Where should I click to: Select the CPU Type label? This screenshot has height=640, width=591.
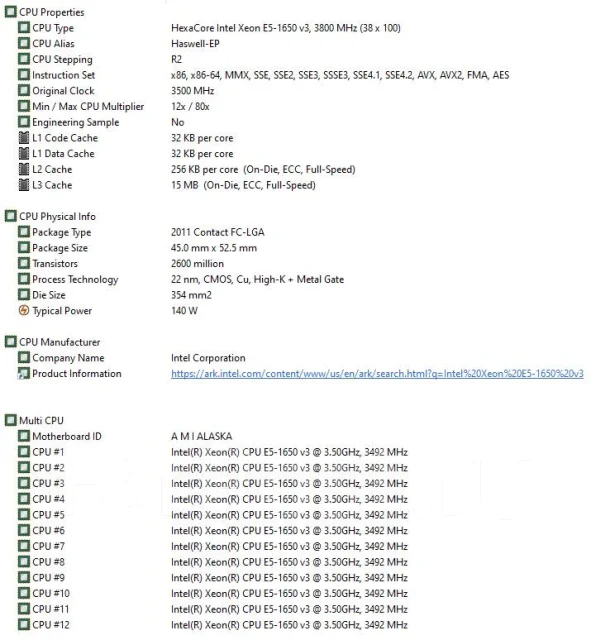[53, 28]
